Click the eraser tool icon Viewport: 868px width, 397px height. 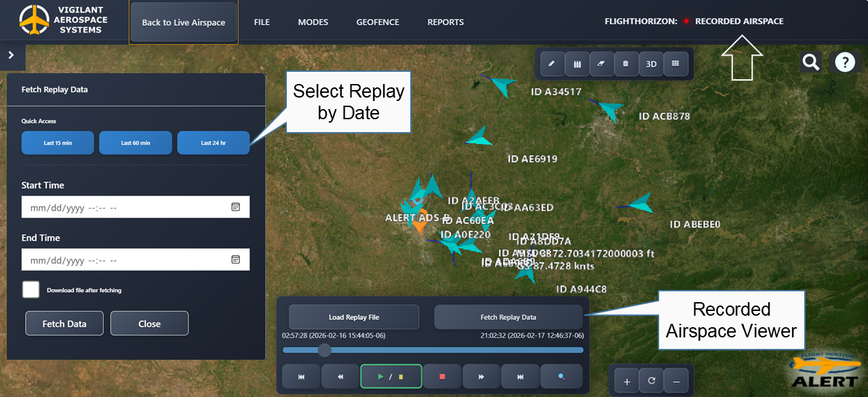click(601, 64)
